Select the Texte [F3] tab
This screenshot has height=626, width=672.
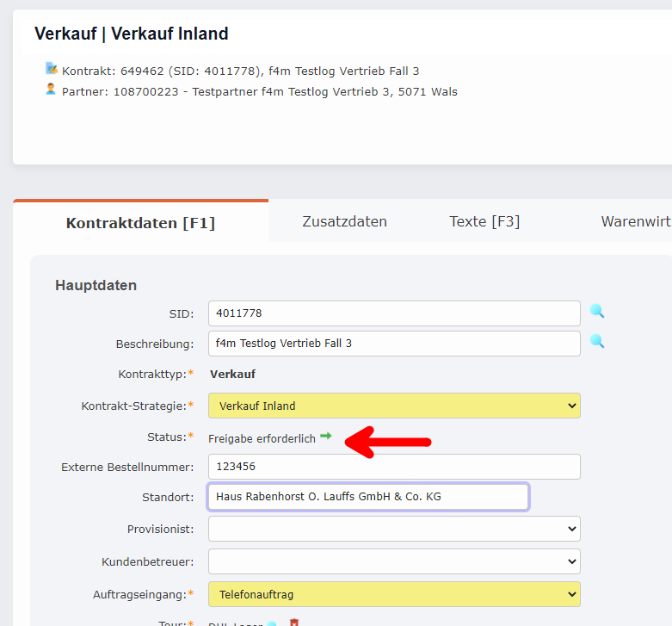point(484,221)
